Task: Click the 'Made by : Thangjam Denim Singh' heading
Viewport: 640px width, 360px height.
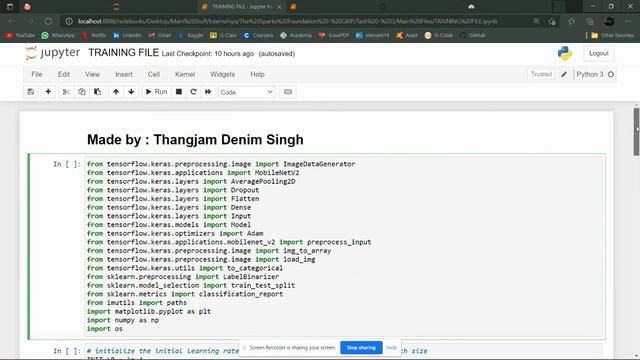Action: 195,140
